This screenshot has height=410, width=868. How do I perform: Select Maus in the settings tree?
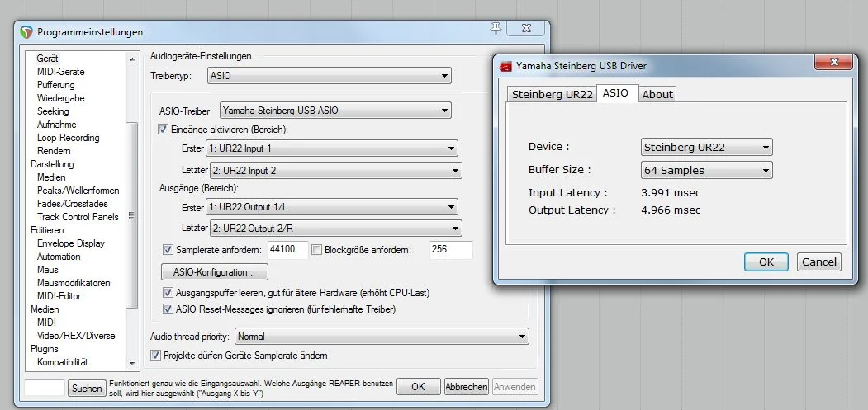[48, 270]
